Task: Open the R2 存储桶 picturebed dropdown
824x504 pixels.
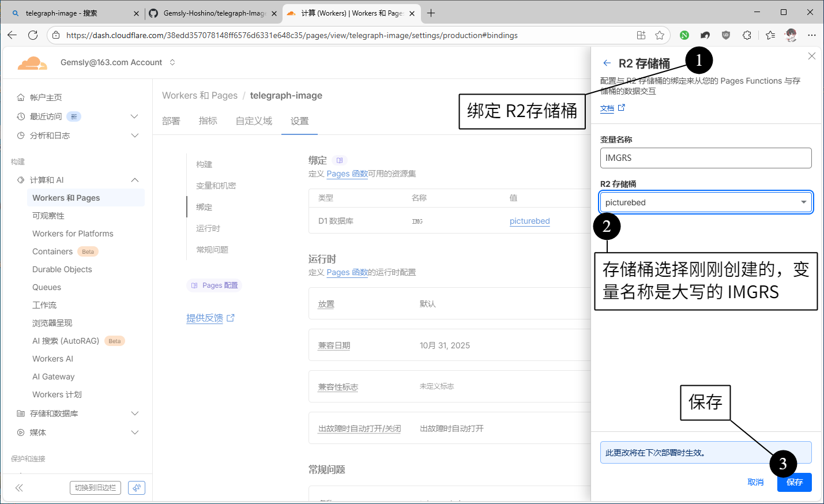Action: point(706,202)
